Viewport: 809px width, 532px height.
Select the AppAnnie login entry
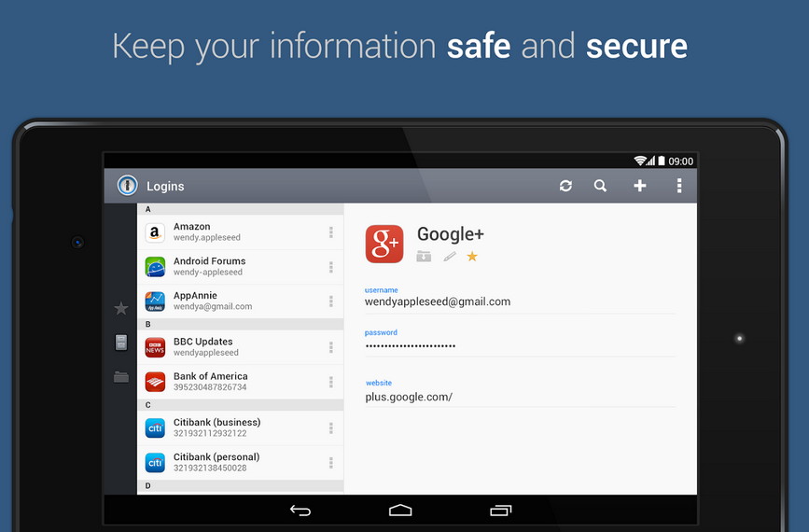point(241,301)
